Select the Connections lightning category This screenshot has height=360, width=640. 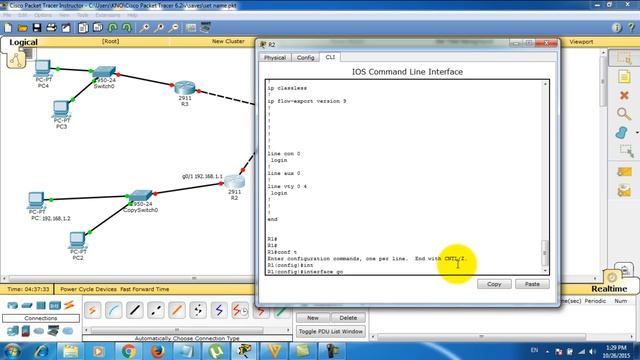click(69, 305)
